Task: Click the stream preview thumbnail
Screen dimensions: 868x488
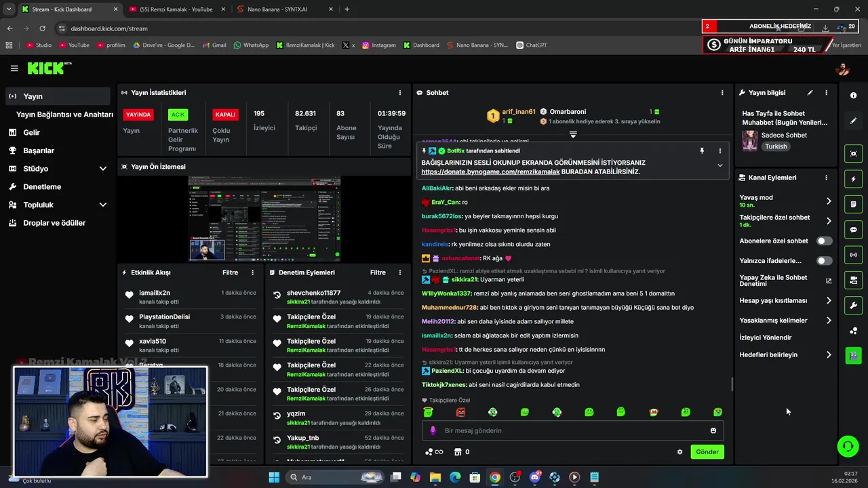Action: (264, 219)
